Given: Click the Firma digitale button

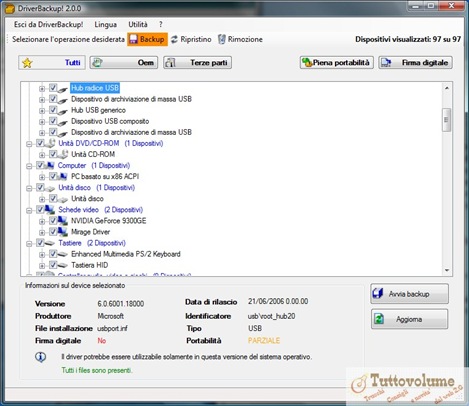Looking at the screenshot, I should coord(415,63).
